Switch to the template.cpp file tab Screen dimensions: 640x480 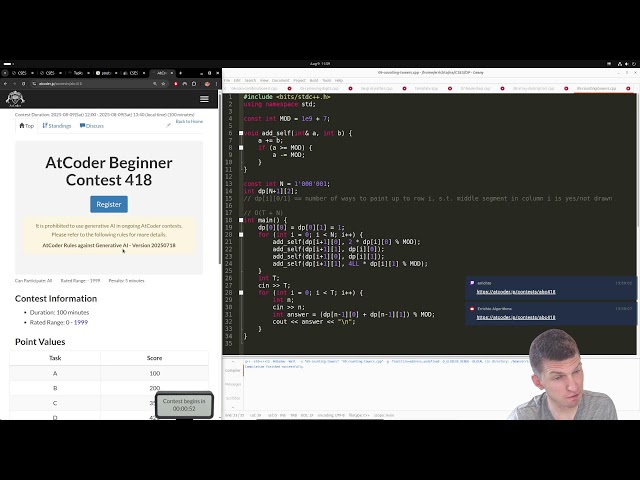[426, 89]
